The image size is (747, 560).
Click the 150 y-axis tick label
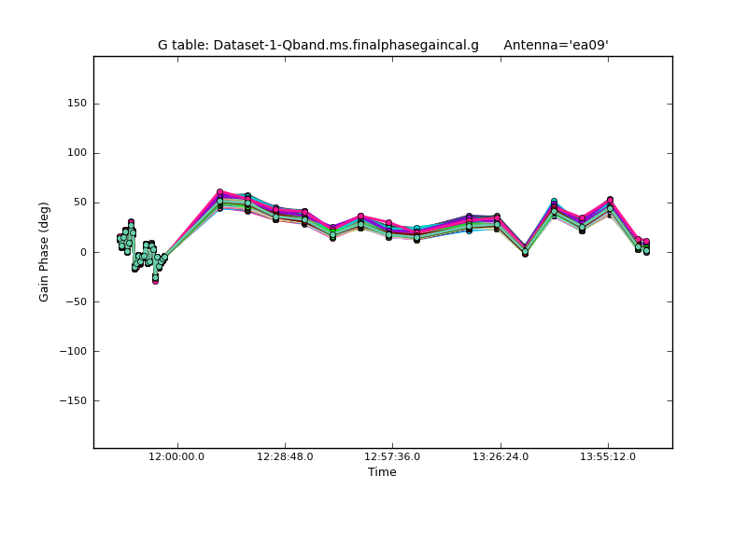[77, 104]
